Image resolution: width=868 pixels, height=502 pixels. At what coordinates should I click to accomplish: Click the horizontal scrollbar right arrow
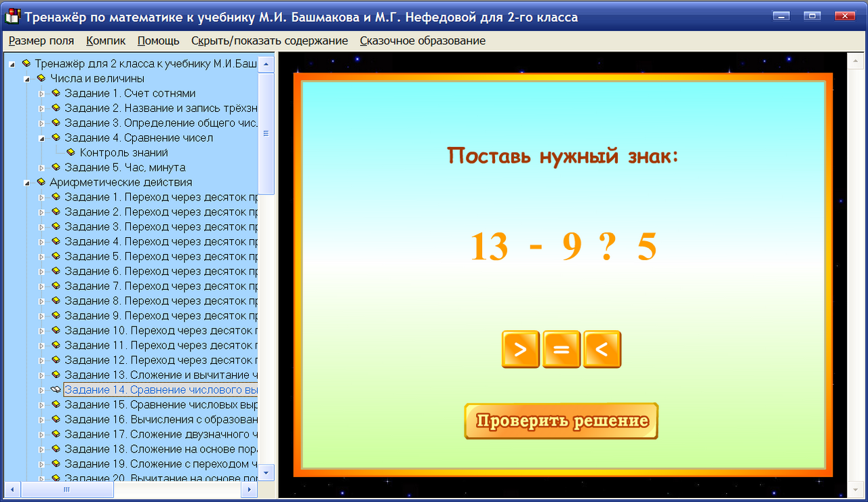(248, 489)
